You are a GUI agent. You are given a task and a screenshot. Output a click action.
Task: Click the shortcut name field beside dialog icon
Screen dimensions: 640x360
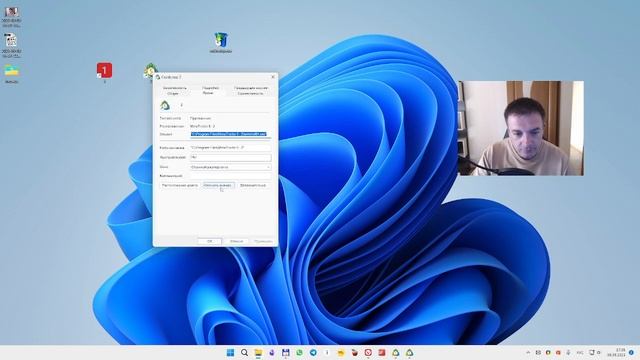pos(224,105)
